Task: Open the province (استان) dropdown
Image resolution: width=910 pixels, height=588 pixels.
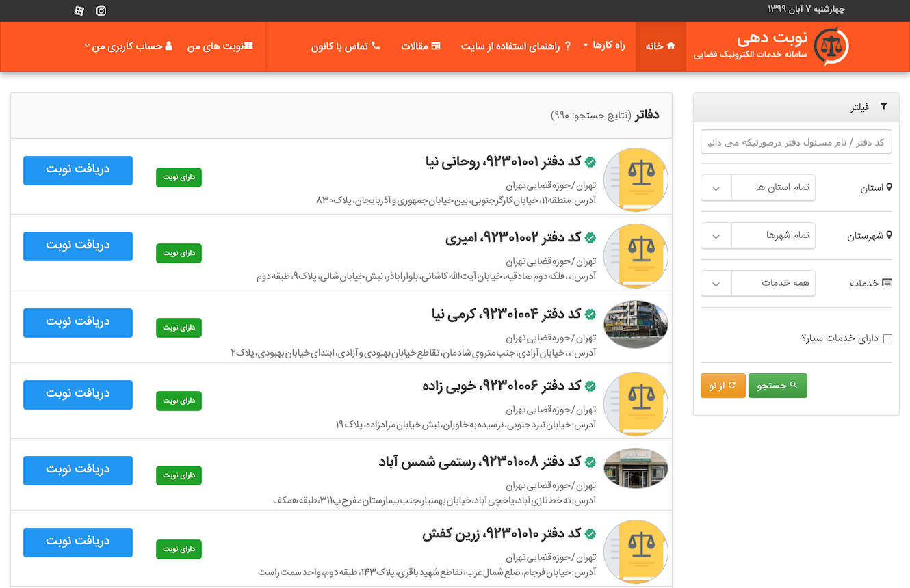Action: (758, 187)
